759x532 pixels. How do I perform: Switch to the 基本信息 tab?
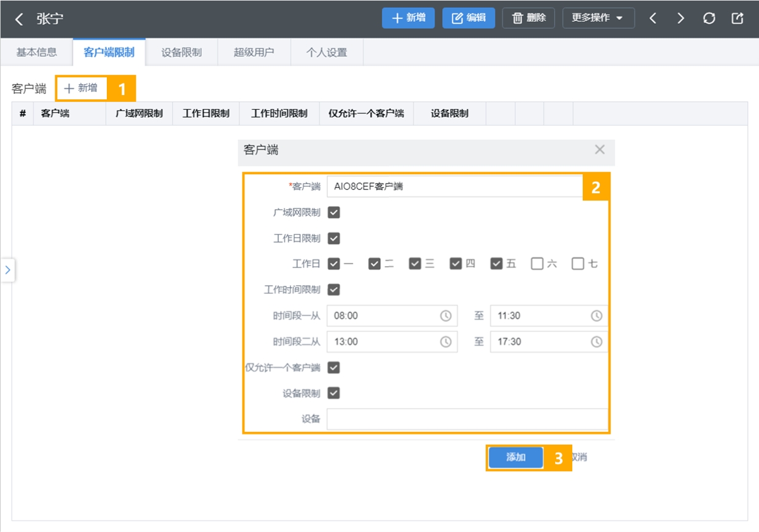point(36,52)
